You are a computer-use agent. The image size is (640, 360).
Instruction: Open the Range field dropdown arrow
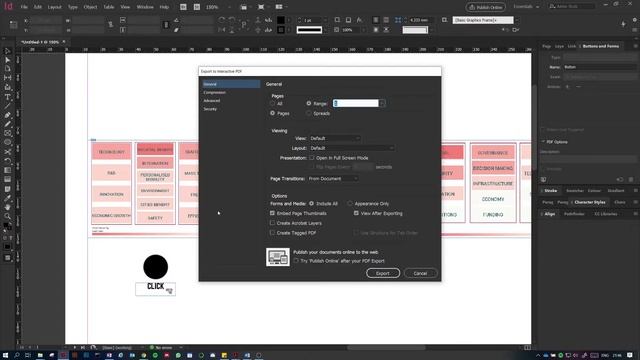pos(382,104)
